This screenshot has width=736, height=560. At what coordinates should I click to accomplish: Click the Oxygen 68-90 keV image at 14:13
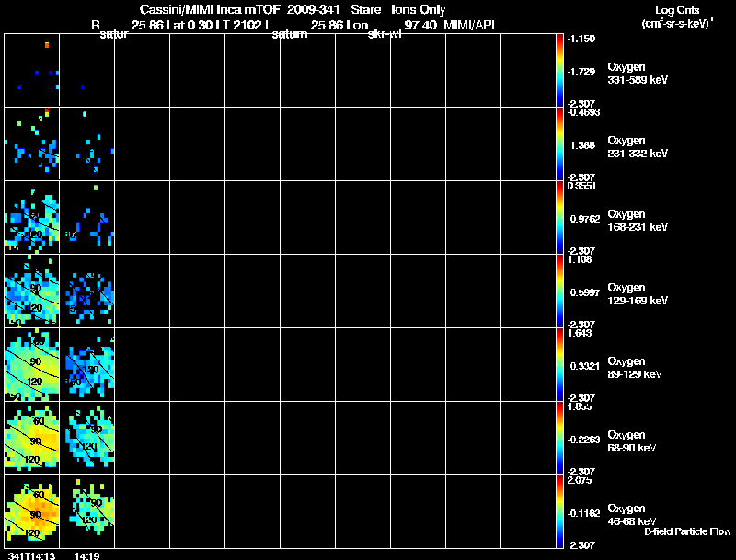[x=32, y=439]
